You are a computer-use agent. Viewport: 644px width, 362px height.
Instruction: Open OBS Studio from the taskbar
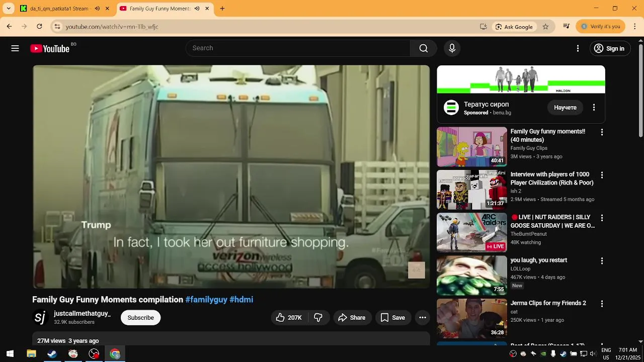(x=94, y=354)
